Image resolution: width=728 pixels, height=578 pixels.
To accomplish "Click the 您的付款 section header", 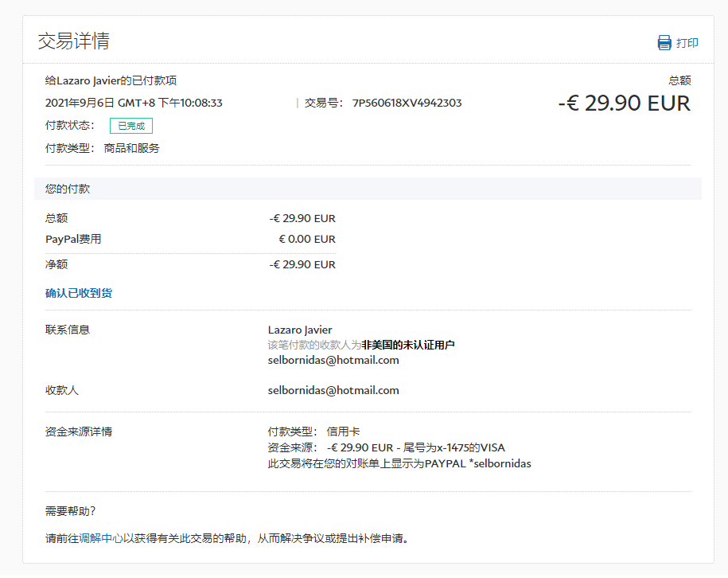I will (68, 189).
